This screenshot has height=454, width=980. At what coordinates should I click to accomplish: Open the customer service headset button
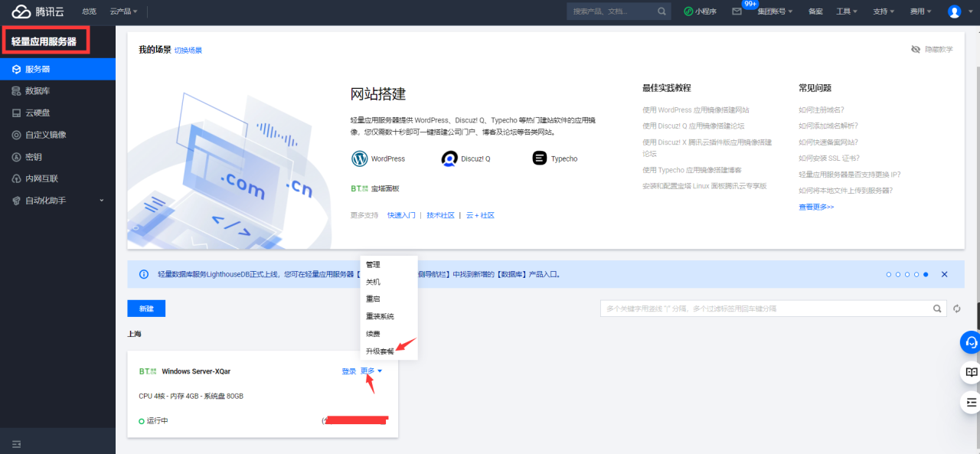coord(971,341)
